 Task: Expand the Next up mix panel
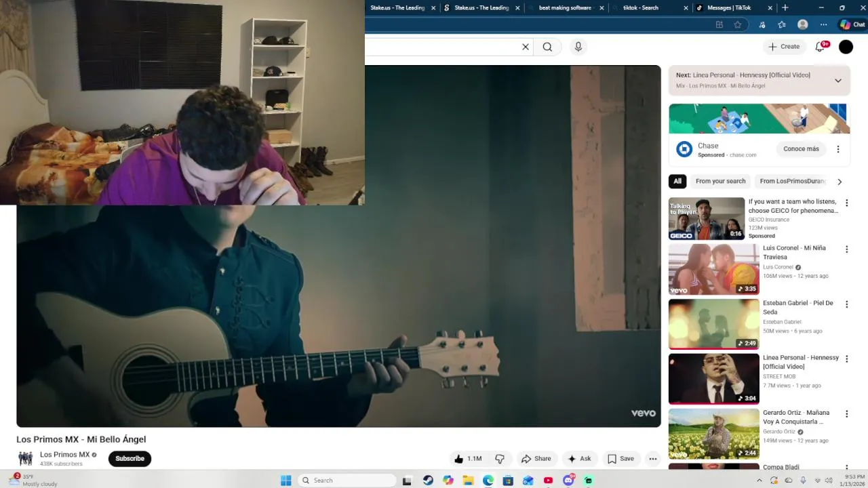pyautogui.click(x=837, y=81)
